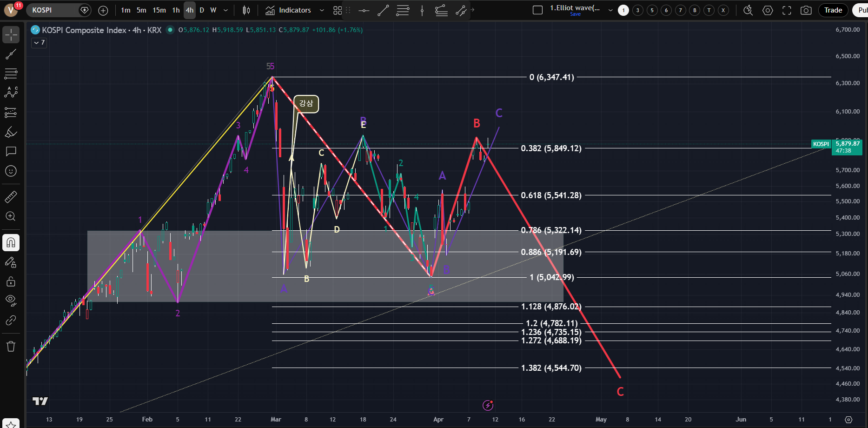Switch to the 1m timeframe
The height and width of the screenshot is (428, 868).
click(x=126, y=10)
